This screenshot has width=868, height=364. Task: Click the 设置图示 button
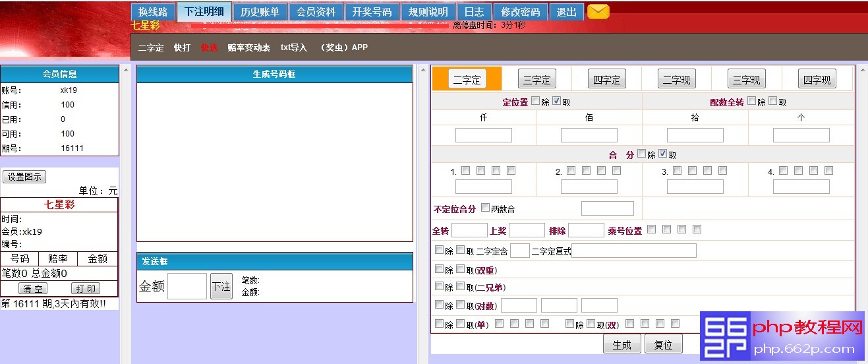pyautogui.click(x=24, y=177)
